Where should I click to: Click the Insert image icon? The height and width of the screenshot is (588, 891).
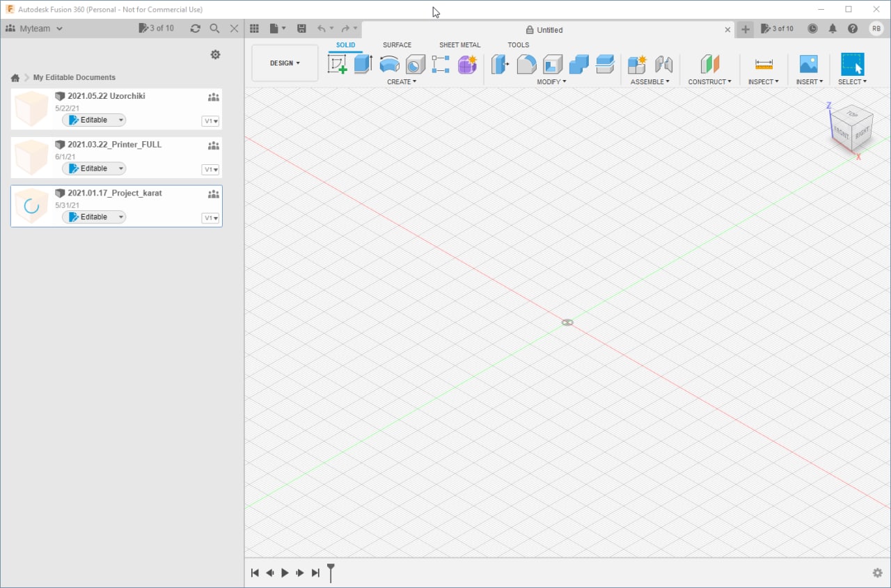[x=808, y=64]
